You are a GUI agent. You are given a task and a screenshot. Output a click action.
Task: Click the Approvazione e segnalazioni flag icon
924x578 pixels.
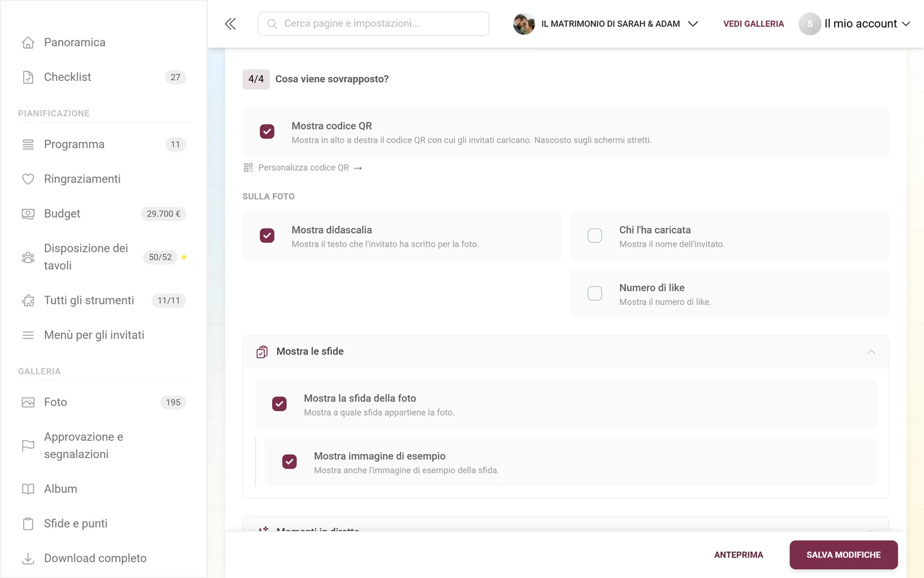(x=28, y=446)
